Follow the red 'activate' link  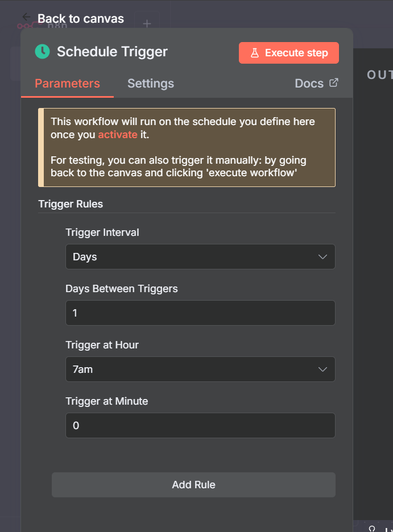118,135
